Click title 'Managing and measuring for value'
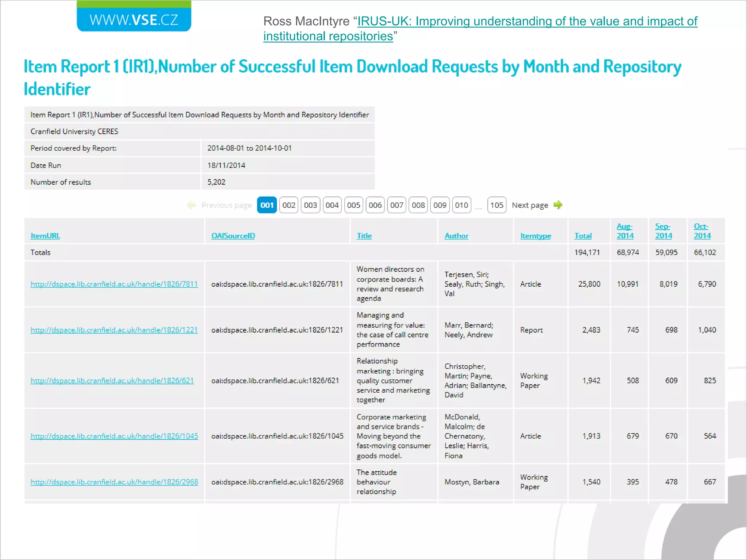 pyautogui.click(x=392, y=330)
